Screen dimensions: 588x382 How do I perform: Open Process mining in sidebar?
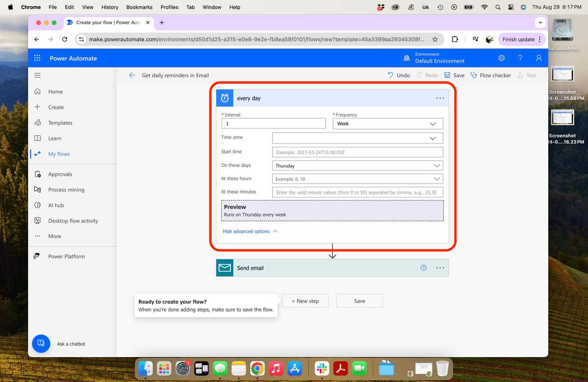pyautogui.click(x=66, y=190)
